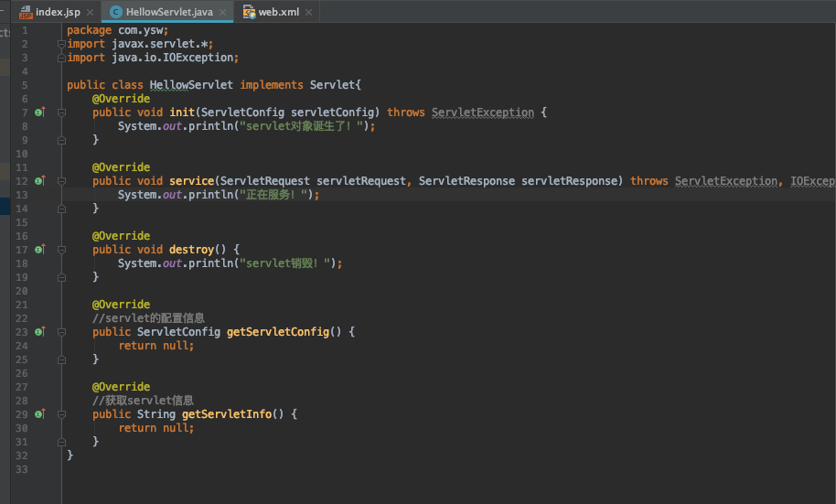Click fold end marker at line 3 imports
Viewport: 836px width, 504px height.
click(x=61, y=58)
